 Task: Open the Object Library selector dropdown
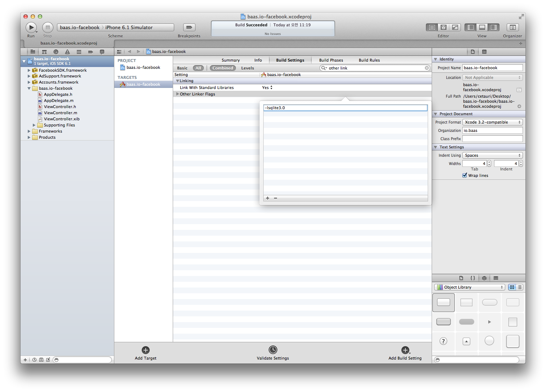tap(469, 287)
